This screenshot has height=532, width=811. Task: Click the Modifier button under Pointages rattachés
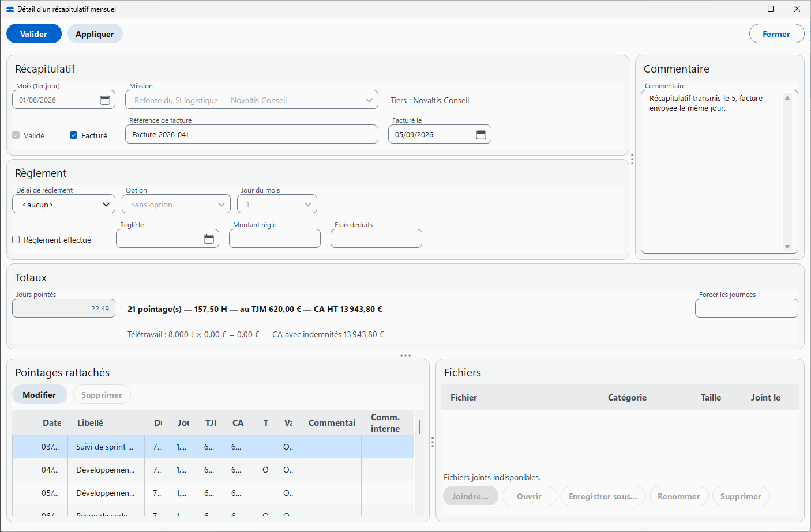tap(39, 395)
